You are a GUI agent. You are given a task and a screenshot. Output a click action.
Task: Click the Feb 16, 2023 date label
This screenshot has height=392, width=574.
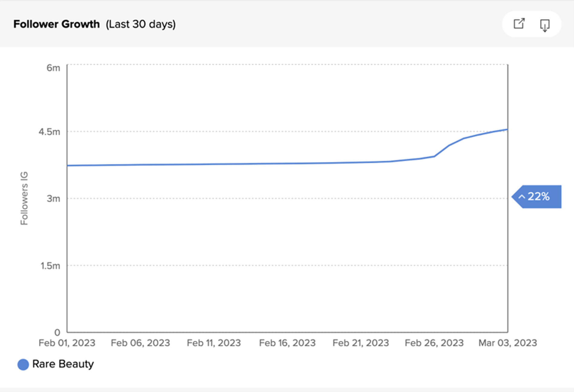click(287, 343)
